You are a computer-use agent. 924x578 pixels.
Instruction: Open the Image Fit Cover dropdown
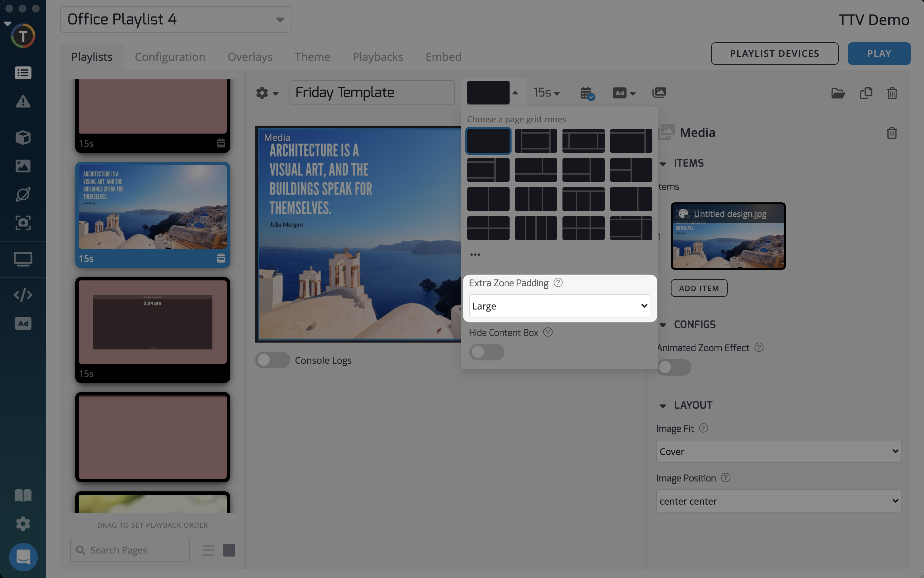[778, 451]
